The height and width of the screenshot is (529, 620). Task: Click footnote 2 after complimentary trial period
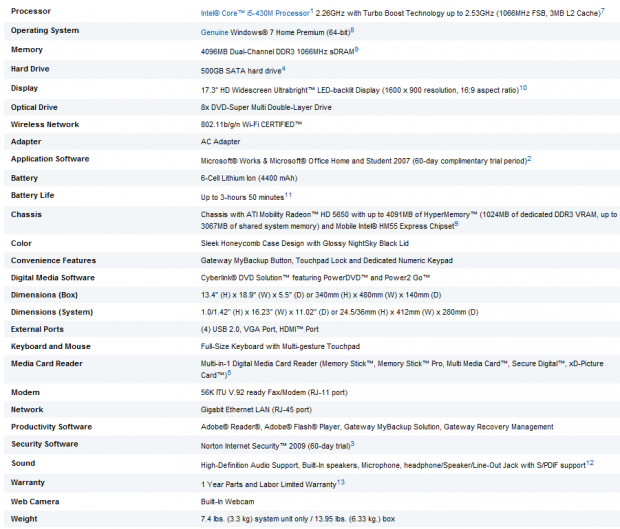529,157
